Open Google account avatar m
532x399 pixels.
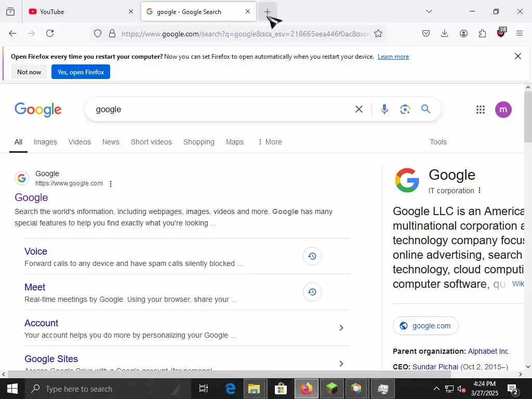(x=503, y=110)
